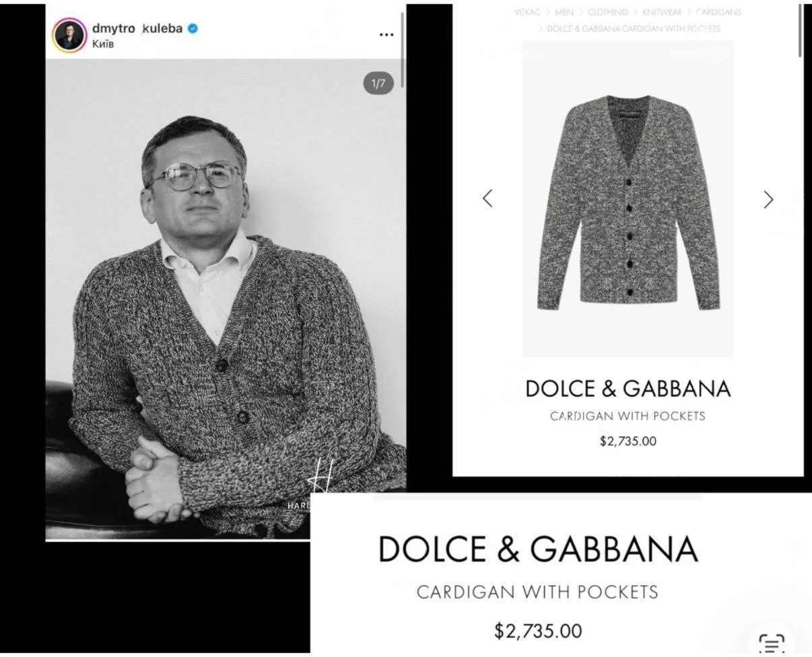Image resolution: width=812 pixels, height=657 pixels.
Task: Open dmytro kuleba profile avatar
Action: [69, 35]
